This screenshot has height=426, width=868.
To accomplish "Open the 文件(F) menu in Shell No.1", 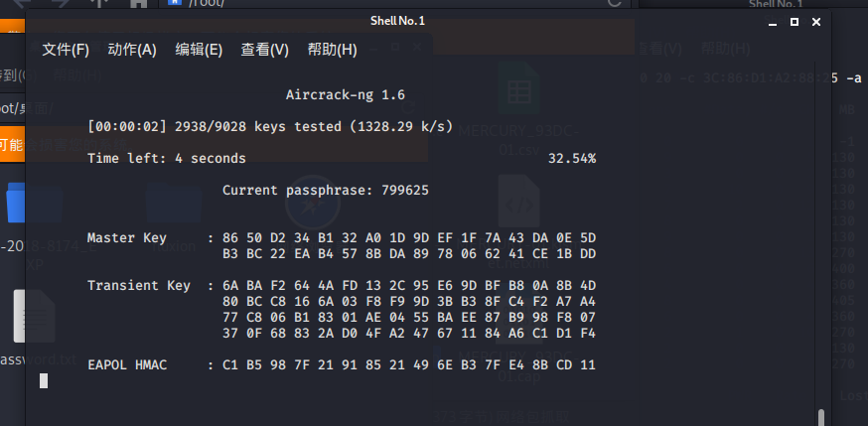I will 66,50.
